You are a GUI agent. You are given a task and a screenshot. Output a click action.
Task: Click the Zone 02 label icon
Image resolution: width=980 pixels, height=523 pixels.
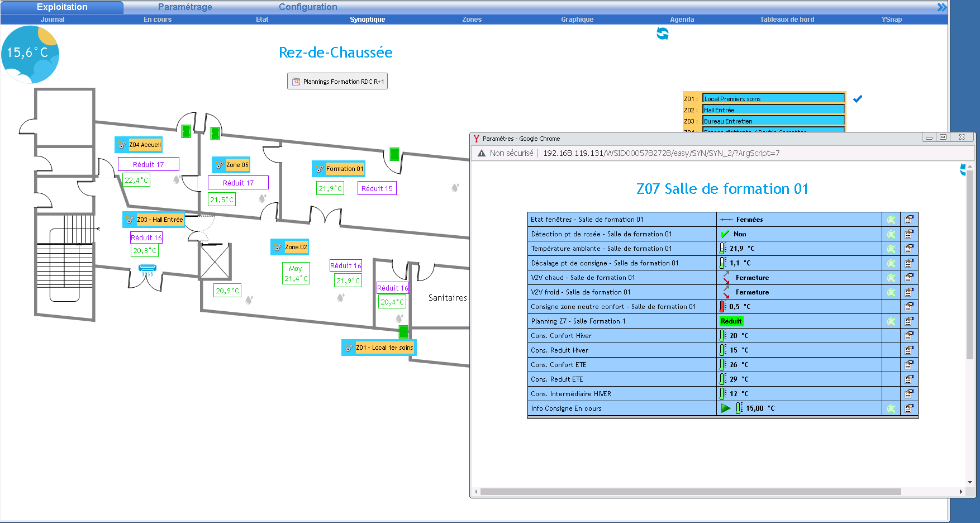(x=278, y=247)
